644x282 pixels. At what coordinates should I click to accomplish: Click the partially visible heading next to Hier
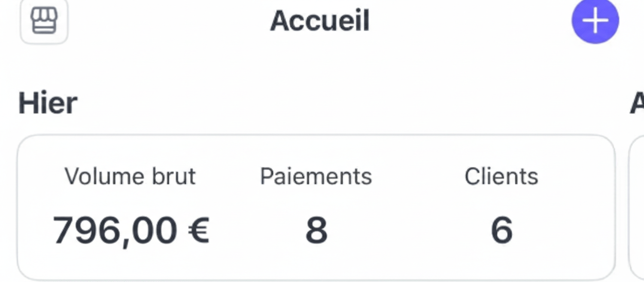pyautogui.click(x=636, y=104)
